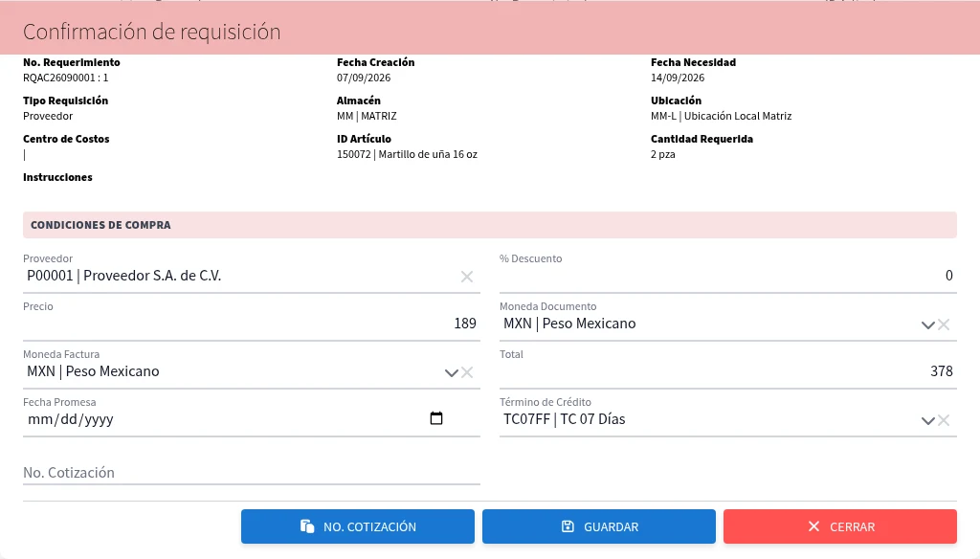
Task: Select need date 14/09/2026
Action: pos(678,78)
